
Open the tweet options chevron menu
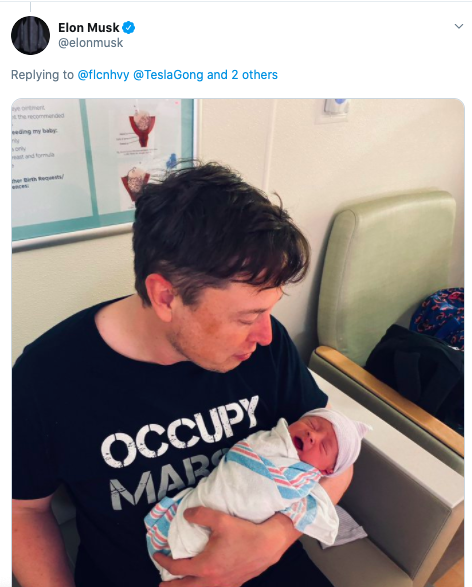click(x=459, y=26)
